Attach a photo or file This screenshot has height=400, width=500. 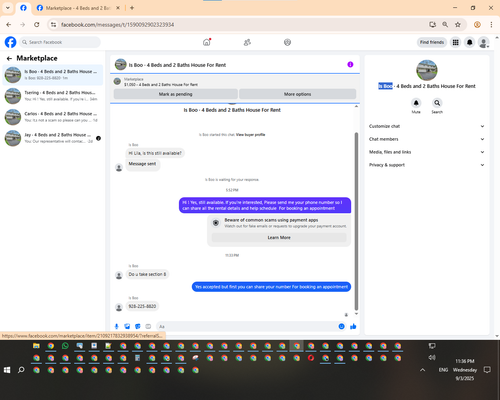[127, 326]
